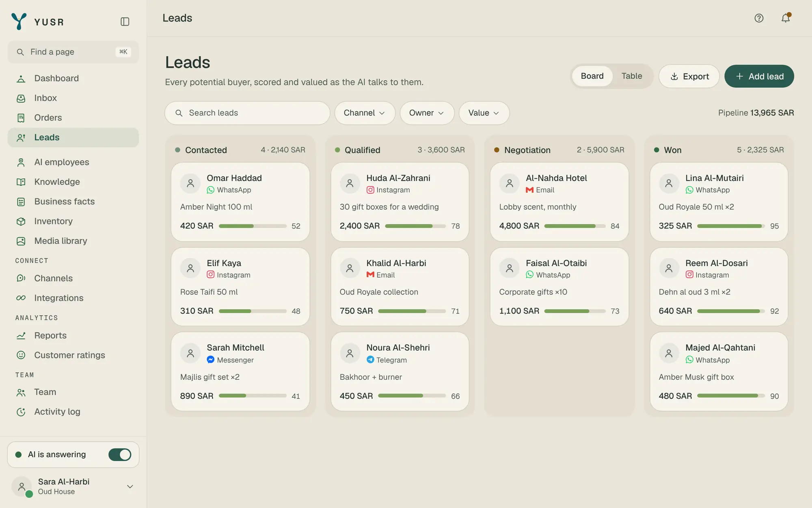Collapse the sidebar with the panel icon
Screen dimensions: 812x508
click(125, 22)
